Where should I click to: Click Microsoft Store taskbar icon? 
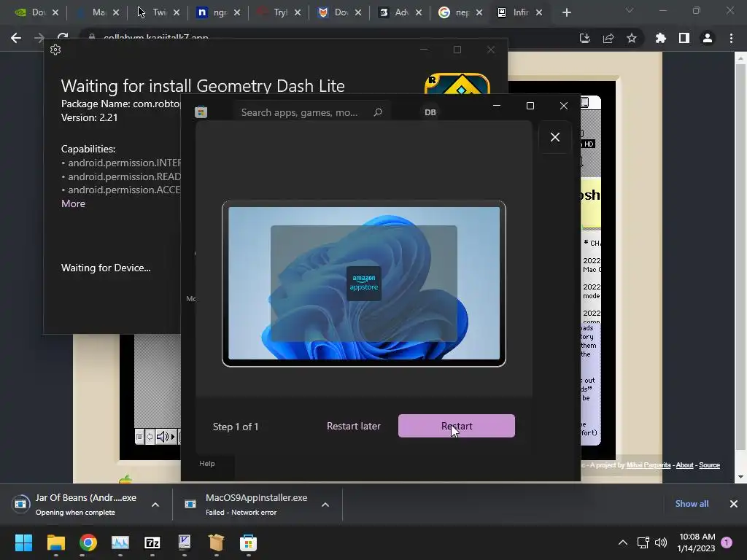point(248,542)
